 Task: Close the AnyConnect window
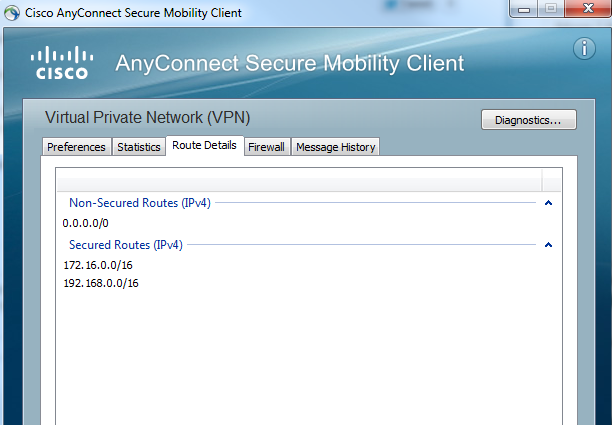[588, 8]
